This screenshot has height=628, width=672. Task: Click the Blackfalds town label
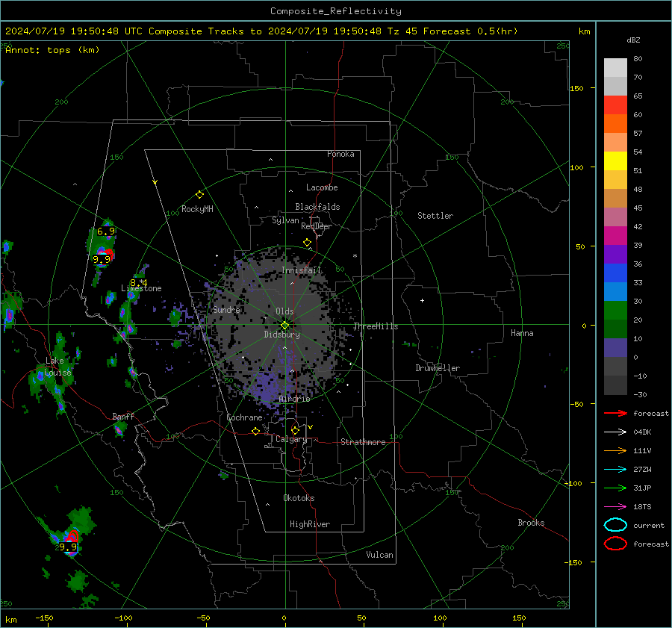(317, 207)
